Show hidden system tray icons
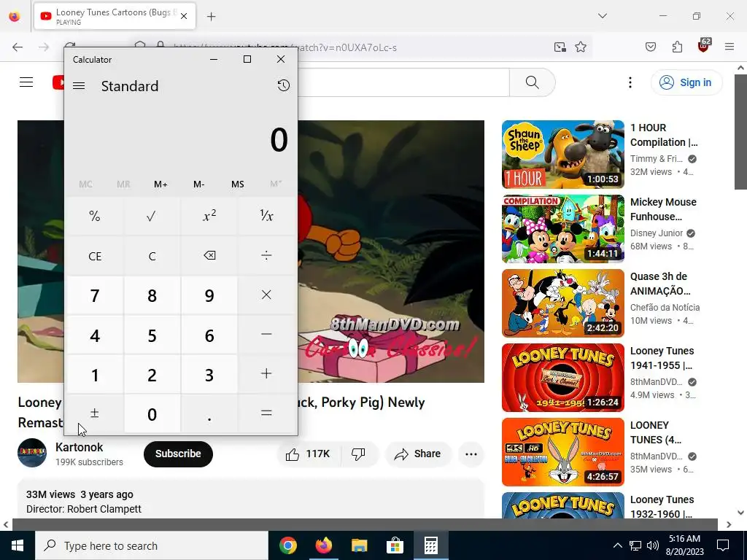 617,545
